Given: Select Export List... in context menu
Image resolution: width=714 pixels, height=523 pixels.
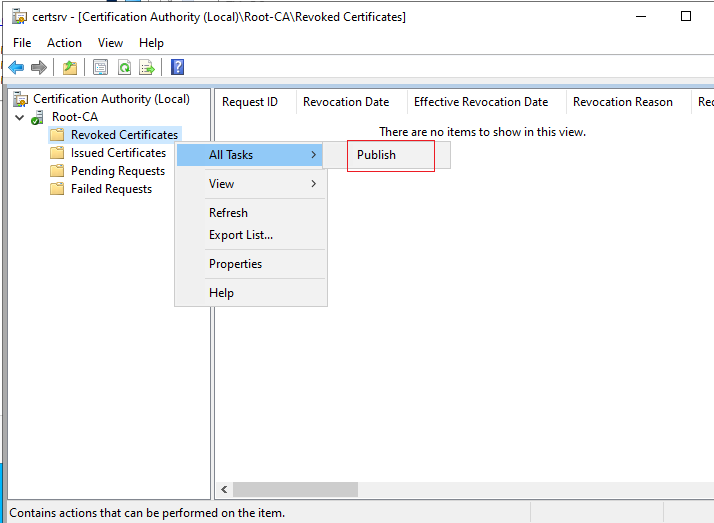Looking at the screenshot, I should (x=241, y=235).
